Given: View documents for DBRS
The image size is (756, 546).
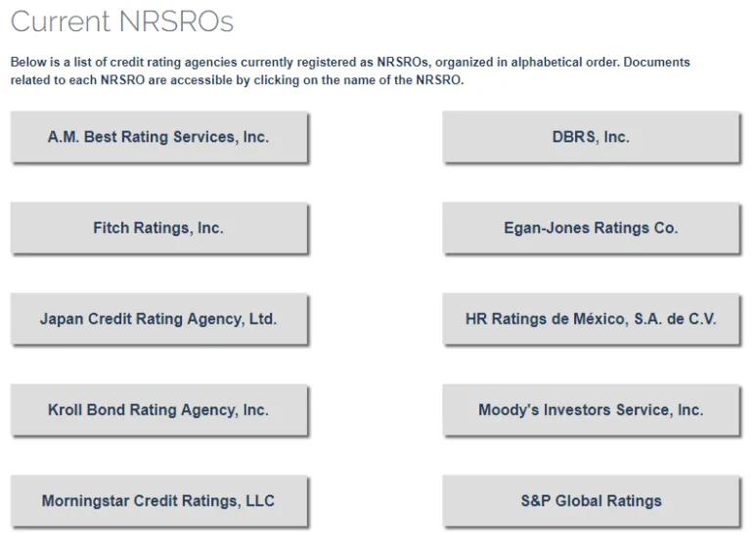Looking at the screenshot, I should [591, 137].
